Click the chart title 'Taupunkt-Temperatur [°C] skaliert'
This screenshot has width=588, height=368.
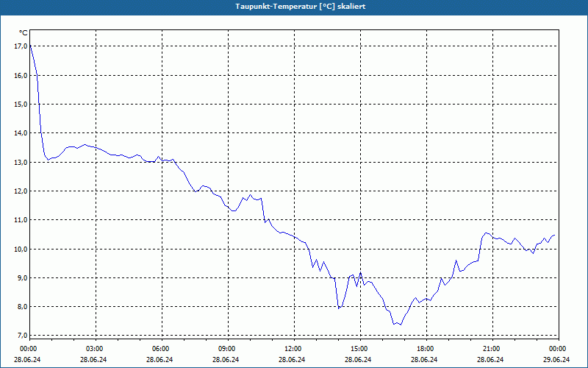pyautogui.click(x=300, y=7)
